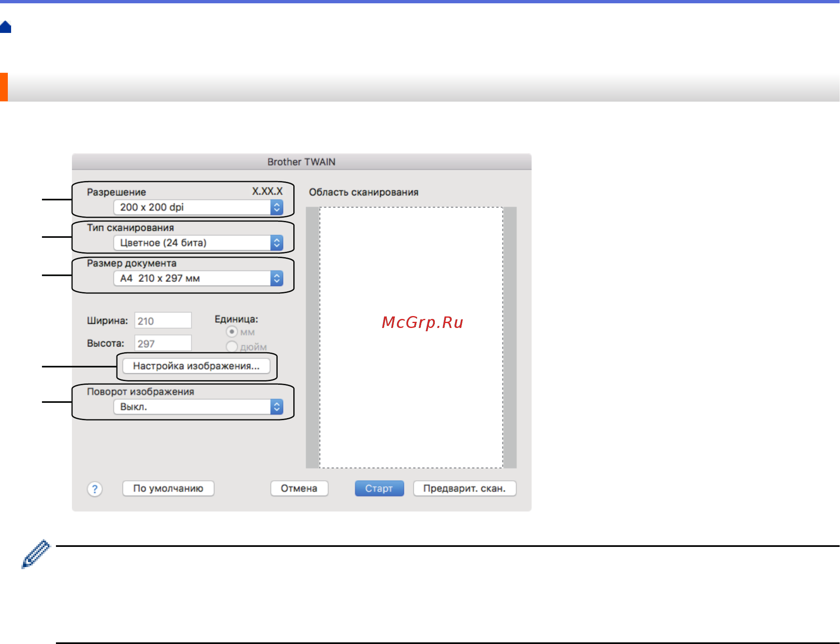Click Настройка изображения button

[x=197, y=365]
